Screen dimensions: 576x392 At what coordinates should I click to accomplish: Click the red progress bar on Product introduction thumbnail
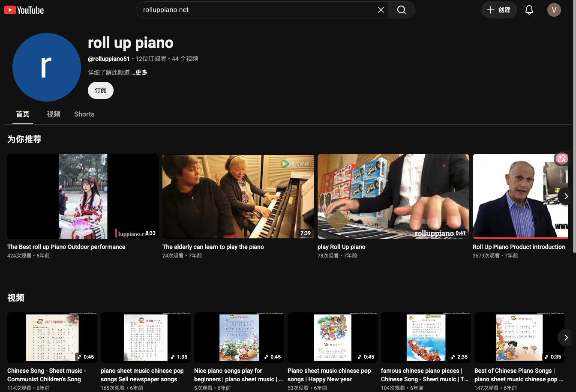520,238
